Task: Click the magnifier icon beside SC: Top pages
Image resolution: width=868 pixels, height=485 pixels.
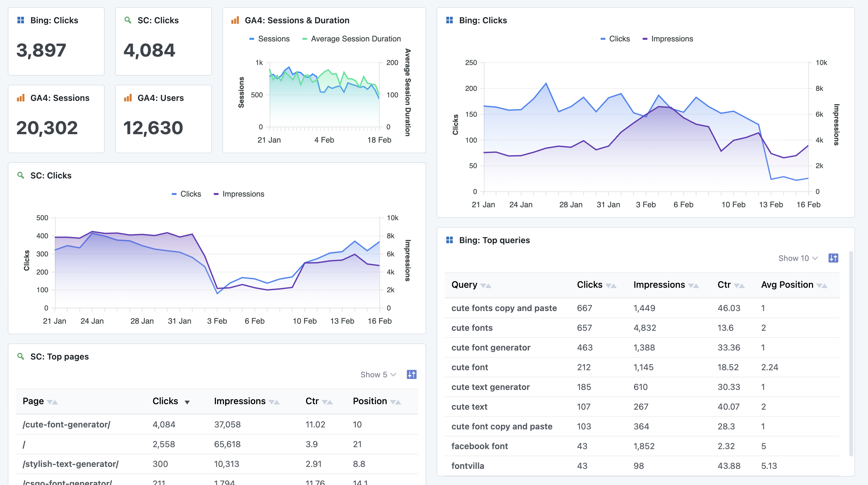Action: point(21,356)
